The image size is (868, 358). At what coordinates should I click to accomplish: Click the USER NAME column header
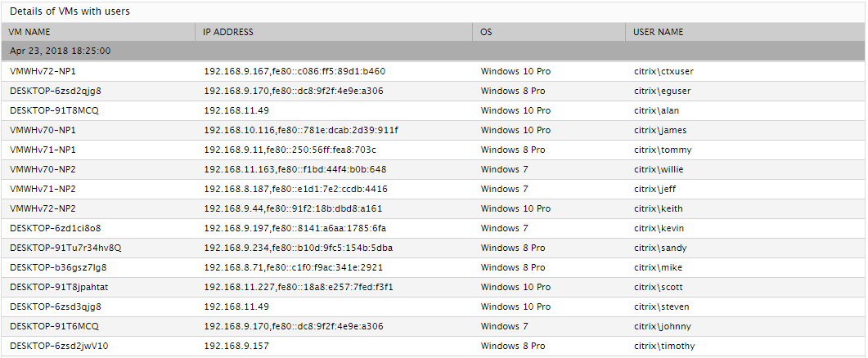pyautogui.click(x=659, y=32)
